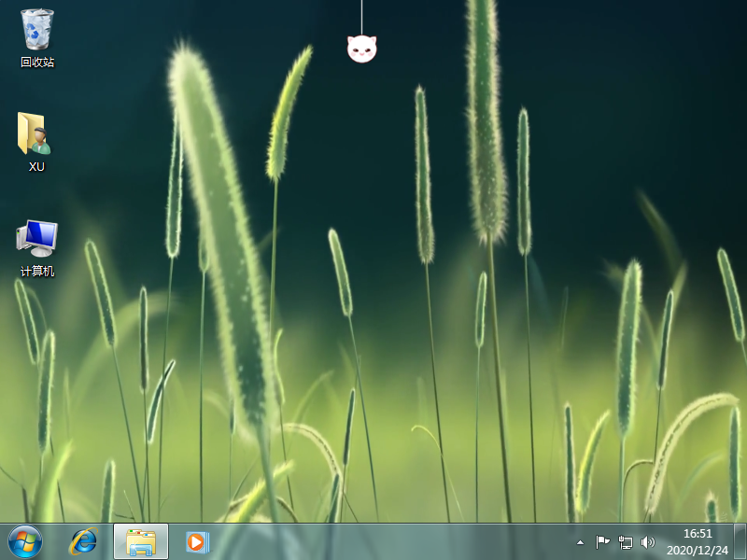The image size is (747, 560).
Task: Click the string above the cat widget
Action: click(x=361, y=15)
